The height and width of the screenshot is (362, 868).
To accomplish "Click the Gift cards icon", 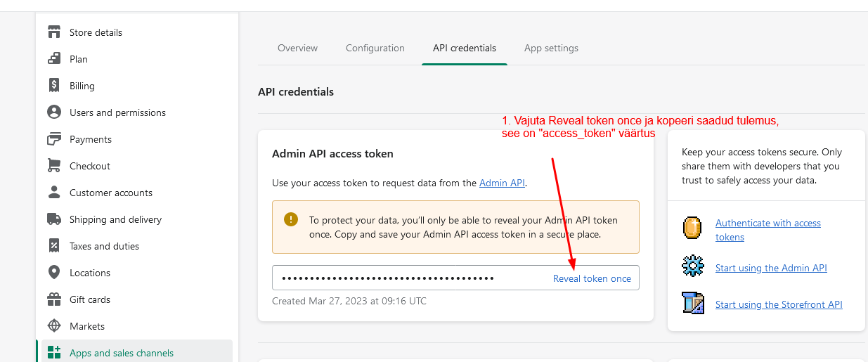I will point(54,299).
